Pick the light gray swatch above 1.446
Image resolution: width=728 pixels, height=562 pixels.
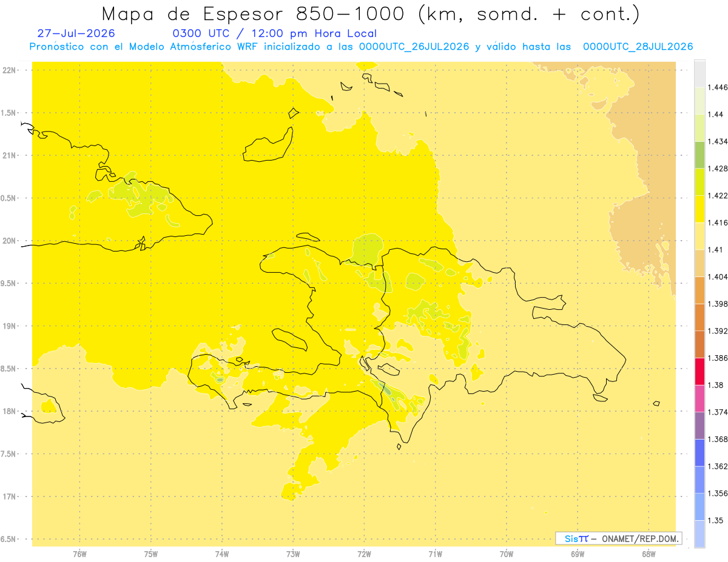[699, 73]
